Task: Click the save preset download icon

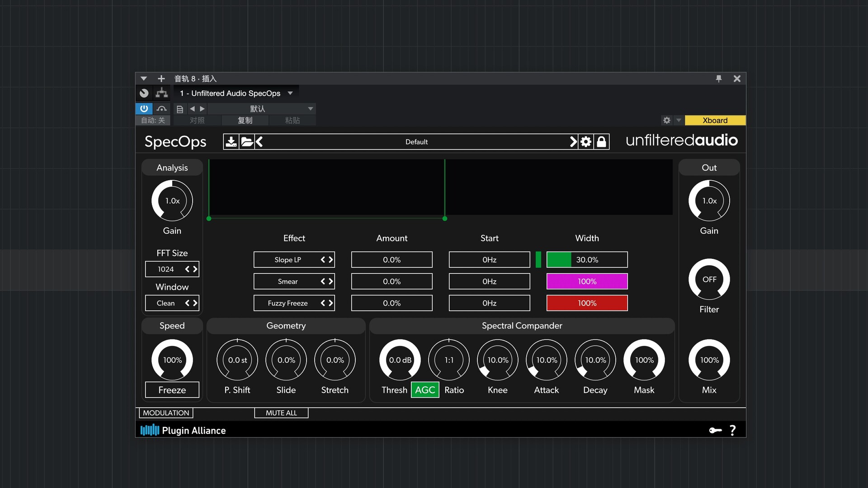Action: tap(231, 142)
